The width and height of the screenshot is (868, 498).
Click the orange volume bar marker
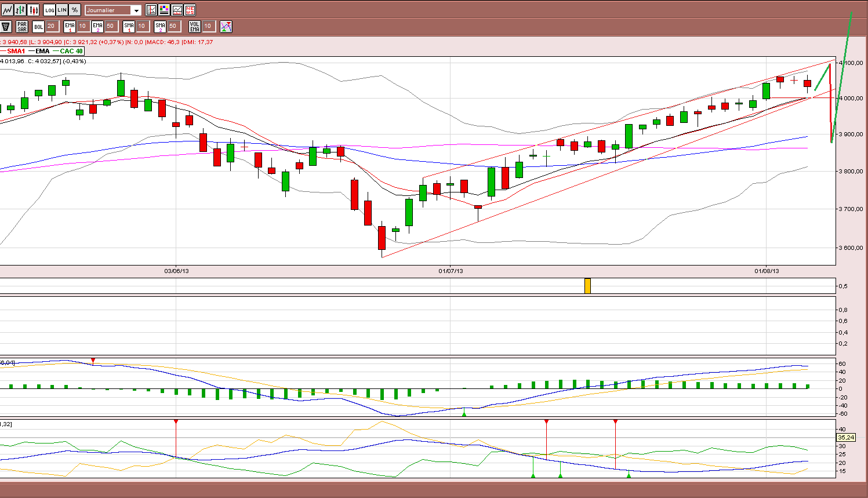(x=587, y=286)
